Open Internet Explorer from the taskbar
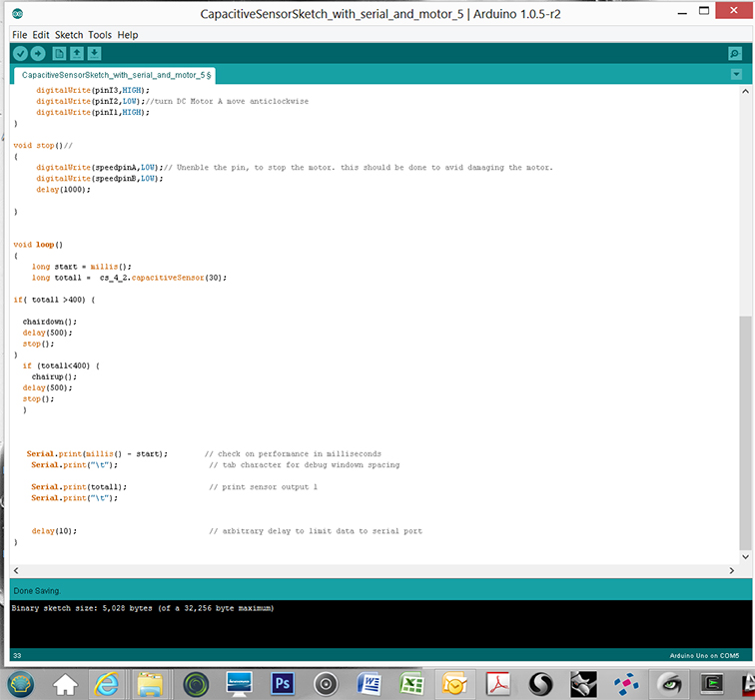 coord(107,684)
